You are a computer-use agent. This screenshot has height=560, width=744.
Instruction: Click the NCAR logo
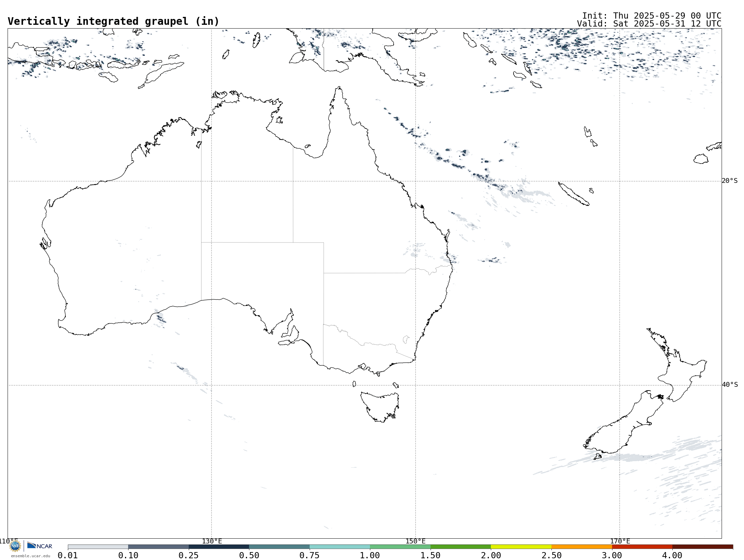40,546
